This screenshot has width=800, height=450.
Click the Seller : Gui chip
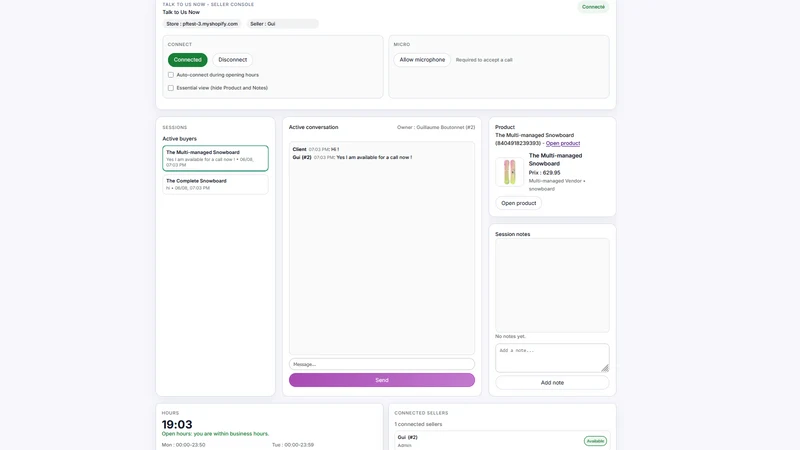tap(283, 24)
